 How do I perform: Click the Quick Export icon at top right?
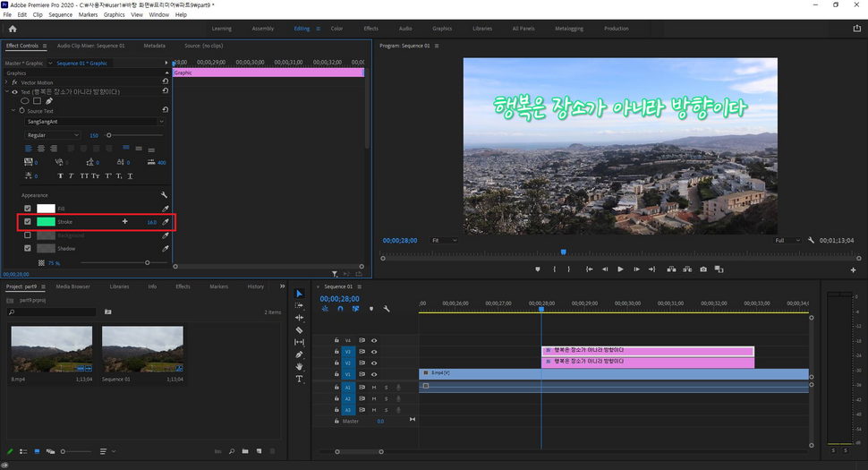857,29
